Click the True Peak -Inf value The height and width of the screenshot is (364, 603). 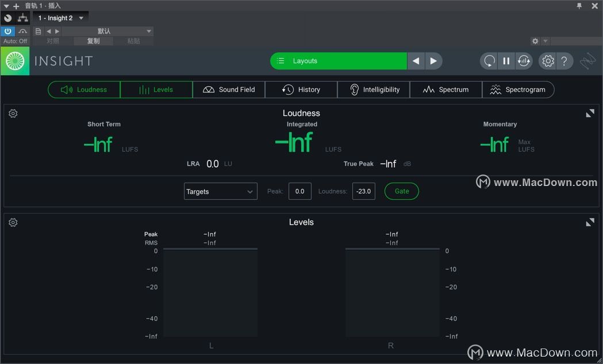point(388,164)
